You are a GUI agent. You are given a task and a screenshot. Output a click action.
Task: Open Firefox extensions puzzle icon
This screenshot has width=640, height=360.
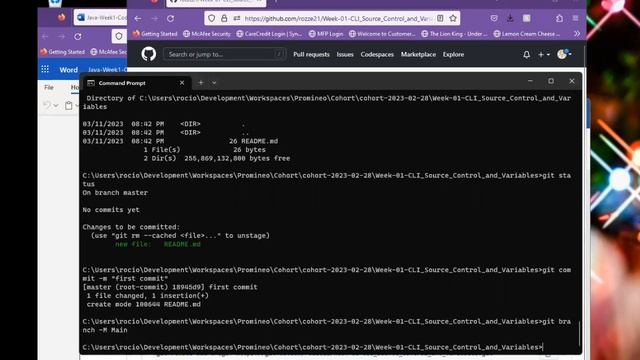(559, 18)
